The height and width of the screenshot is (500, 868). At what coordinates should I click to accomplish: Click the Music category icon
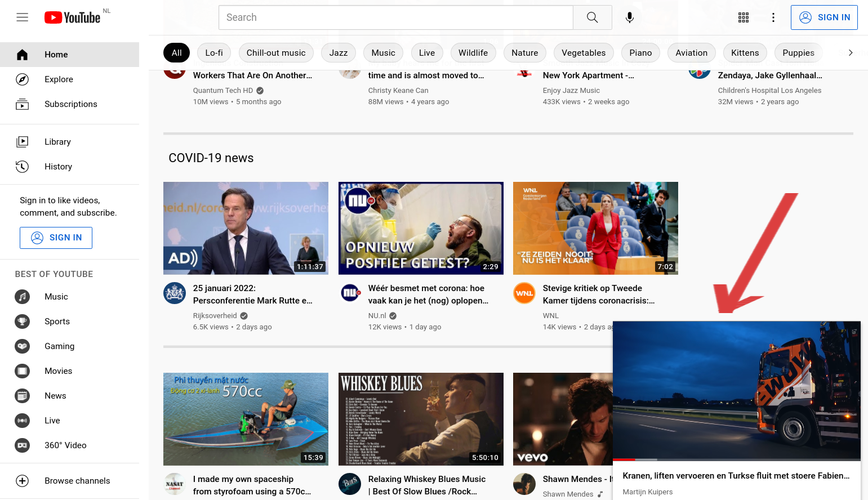coord(23,297)
